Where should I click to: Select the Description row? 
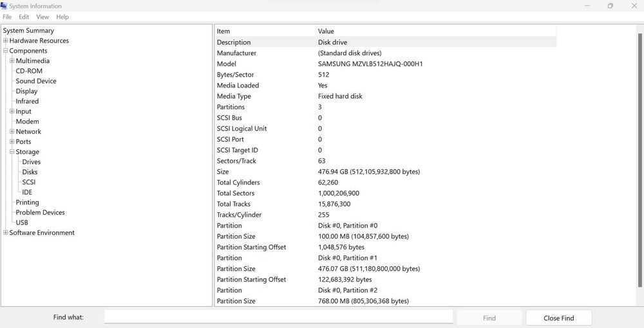click(386, 42)
